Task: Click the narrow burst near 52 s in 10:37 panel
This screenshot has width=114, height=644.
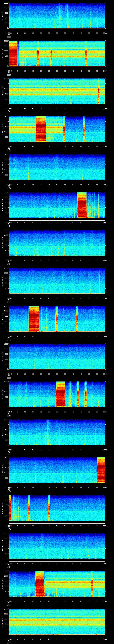Action: click(92, 584)
